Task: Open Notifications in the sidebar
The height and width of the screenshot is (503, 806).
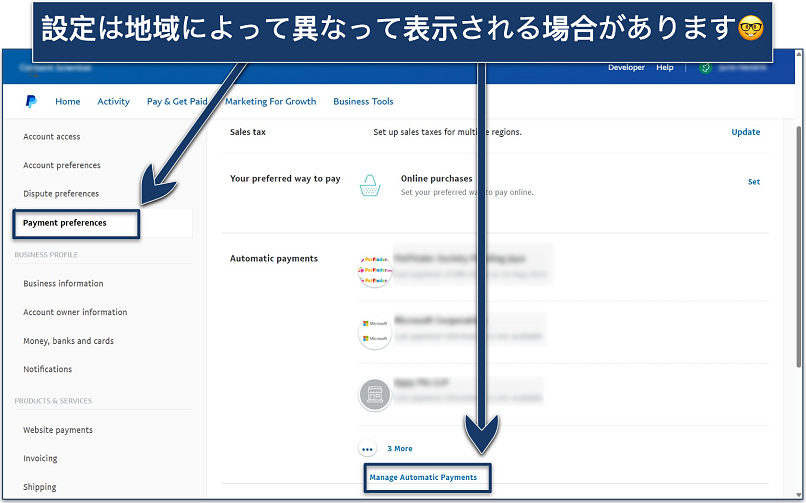Action: [48, 369]
